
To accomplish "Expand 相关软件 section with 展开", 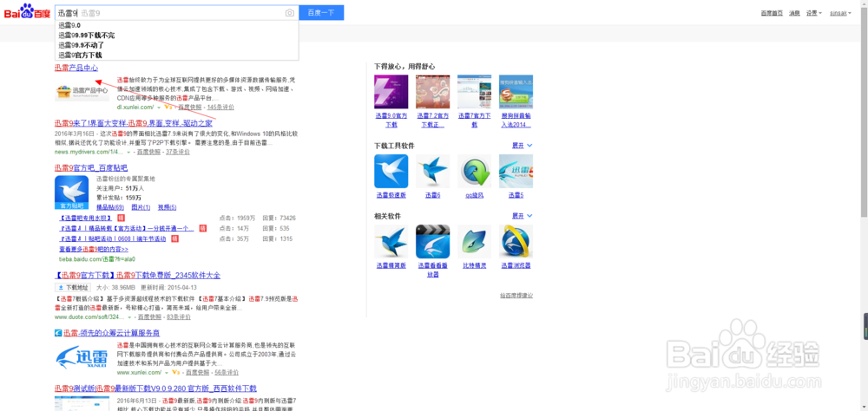I will (x=522, y=216).
